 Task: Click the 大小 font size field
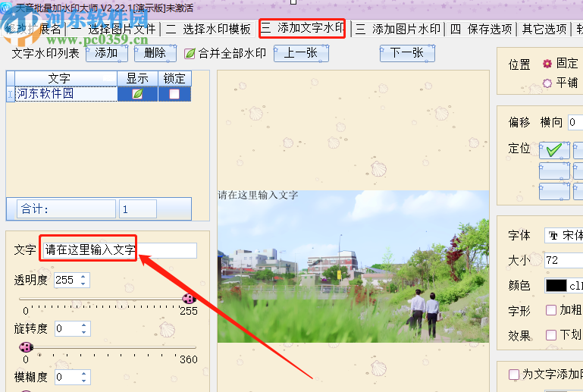(563, 260)
